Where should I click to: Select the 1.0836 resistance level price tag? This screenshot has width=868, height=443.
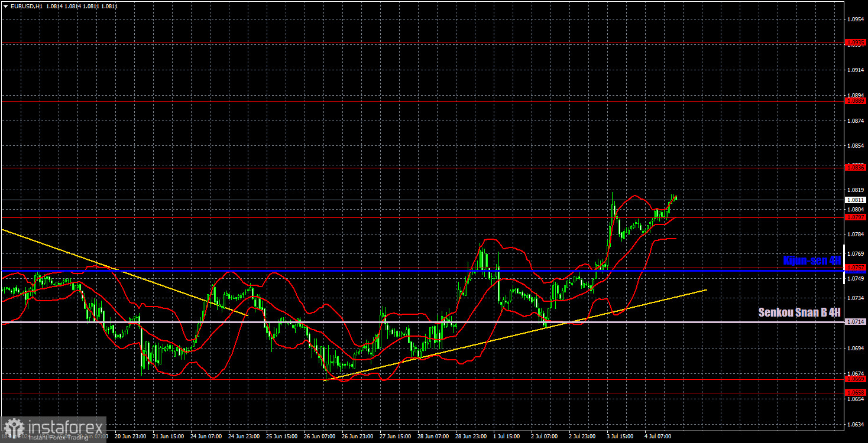(x=856, y=167)
